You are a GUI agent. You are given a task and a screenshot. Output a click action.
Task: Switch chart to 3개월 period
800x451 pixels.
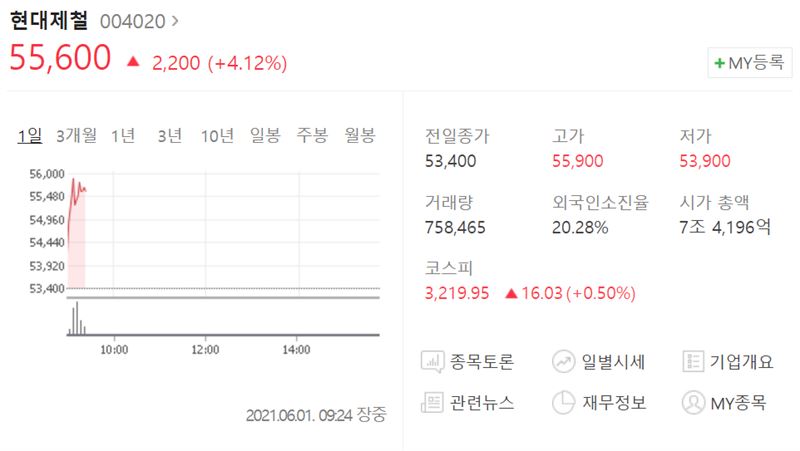click(x=76, y=136)
